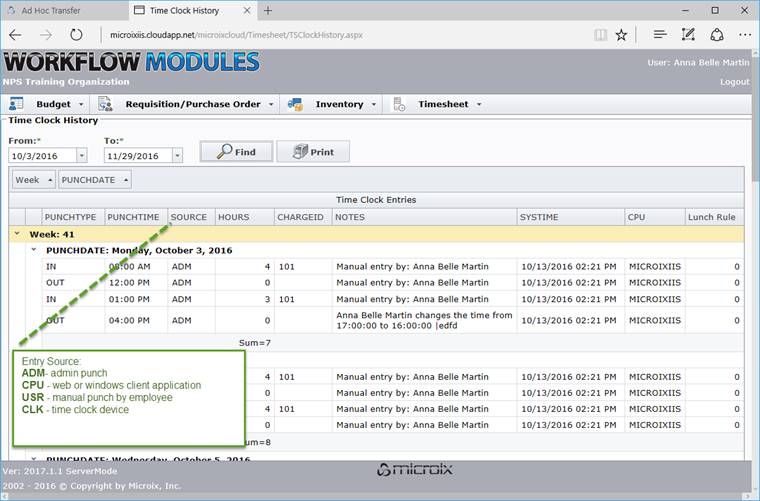Image resolution: width=760 pixels, height=501 pixels.
Task: Open the browser hub lines icon
Action: coord(660,34)
